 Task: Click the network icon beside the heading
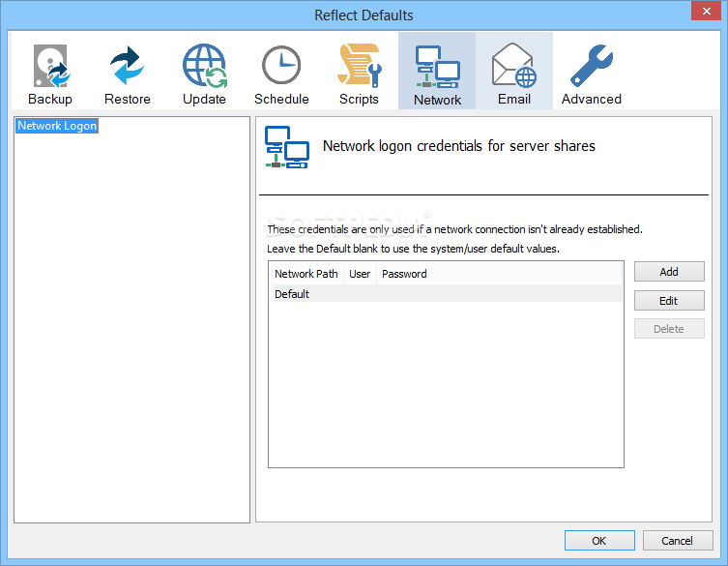pyautogui.click(x=287, y=147)
